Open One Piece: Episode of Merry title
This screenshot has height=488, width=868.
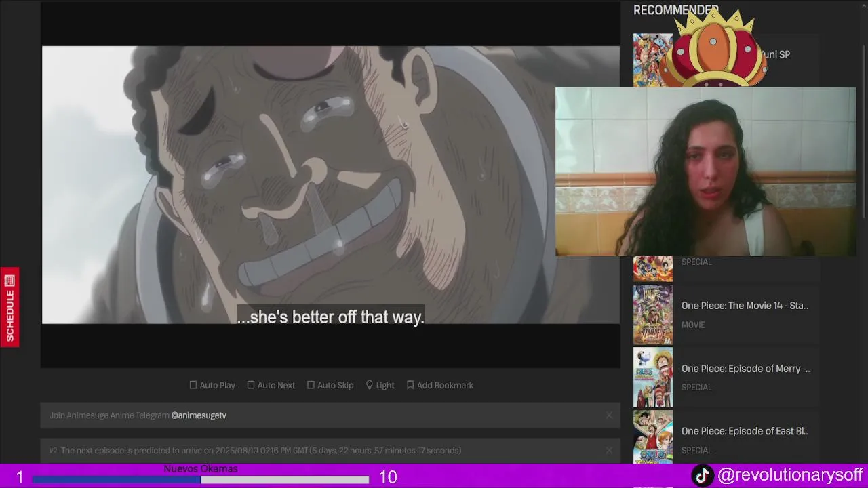(x=746, y=369)
